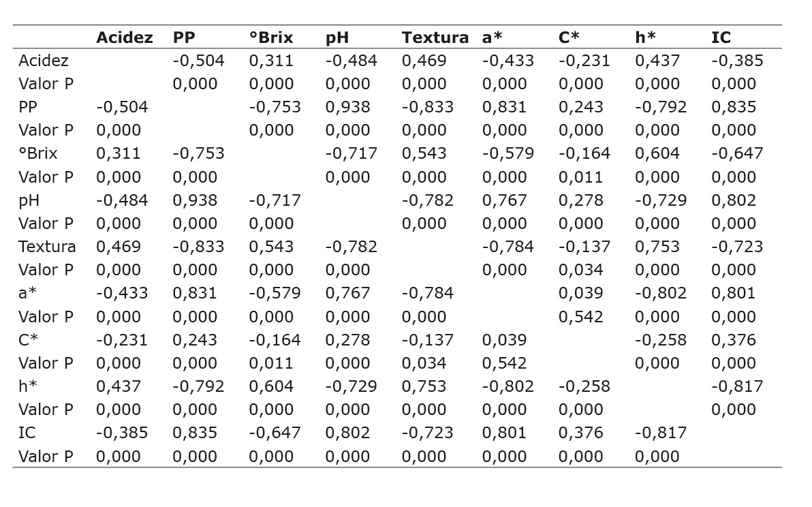Select 0,011 in the C* column

coord(580,177)
